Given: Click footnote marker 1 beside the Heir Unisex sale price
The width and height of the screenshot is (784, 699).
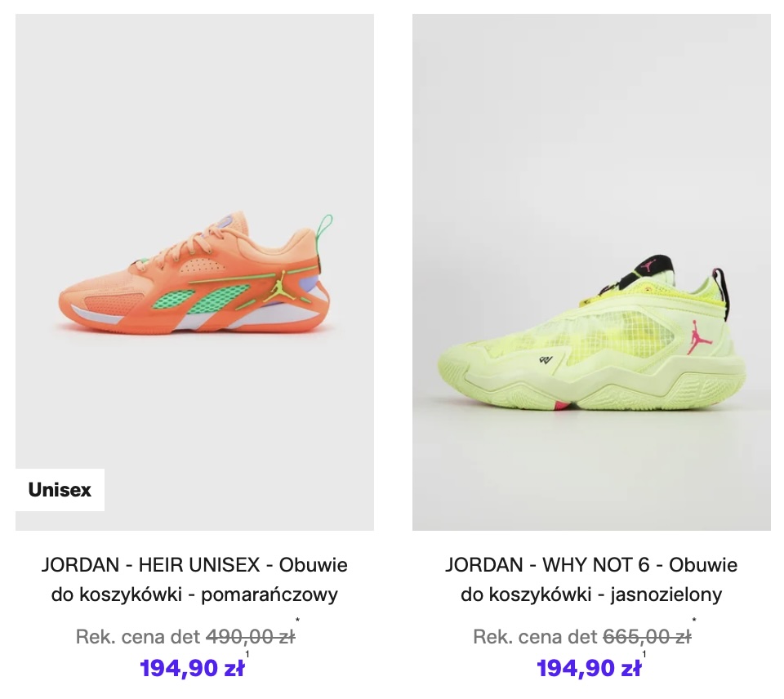Looking at the screenshot, I should [247, 654].
